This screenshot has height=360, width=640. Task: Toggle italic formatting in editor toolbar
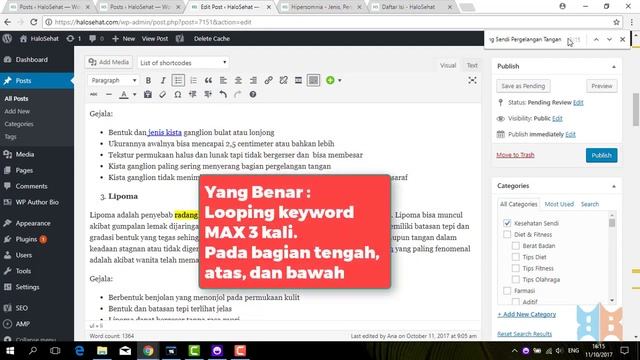click(x=163, y=80)
